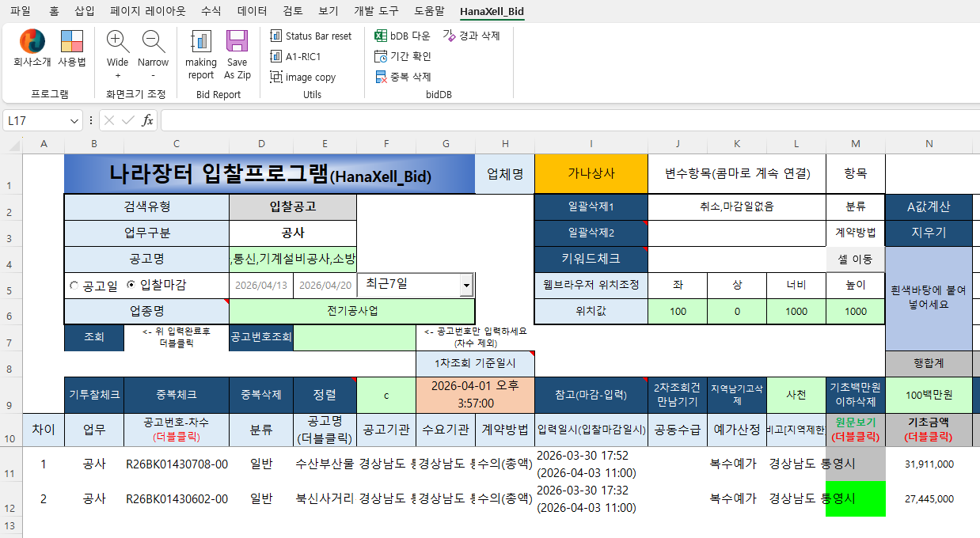Open the Name Box dropdown showing L17
980x538 pixels.
[73, 119]
